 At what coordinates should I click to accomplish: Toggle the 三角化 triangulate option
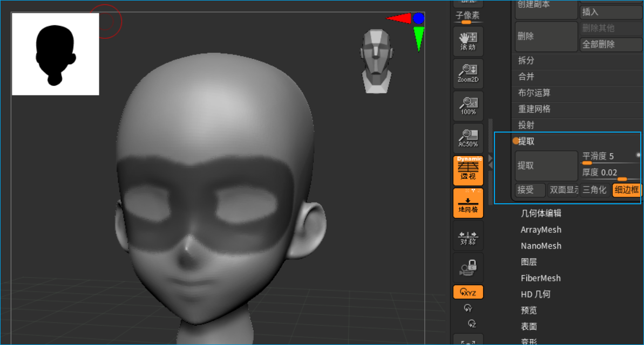595,190
